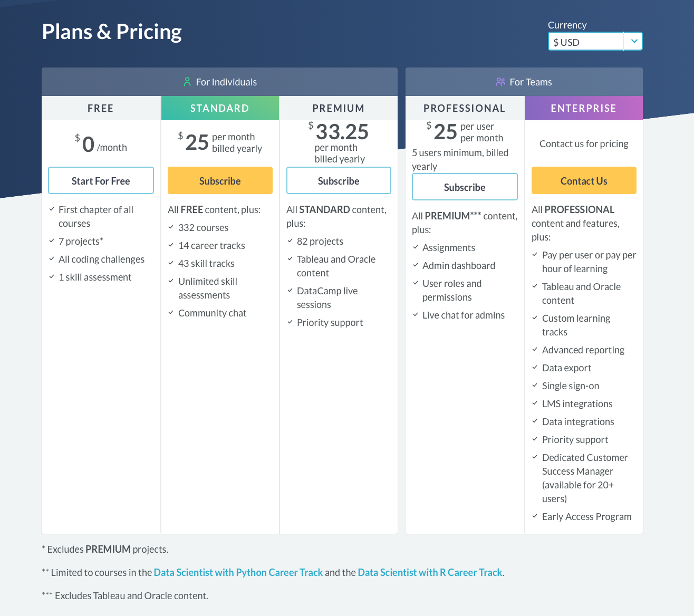This screenshot has height=616, width=694.
Task: Open the currency dropdown arrow
Action: coord(633,41)
